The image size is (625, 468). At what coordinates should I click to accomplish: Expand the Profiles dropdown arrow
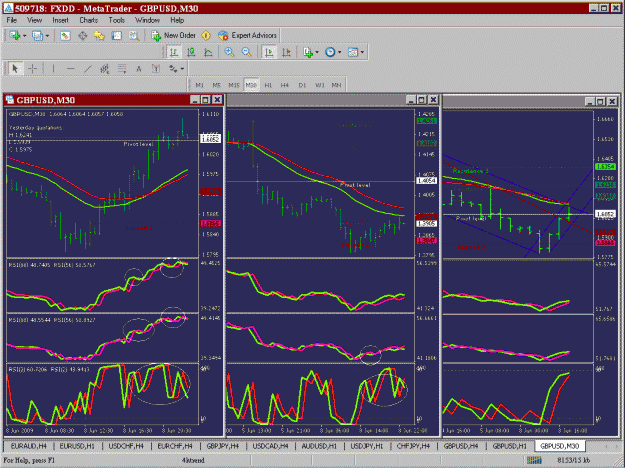(x=47, y=36)
